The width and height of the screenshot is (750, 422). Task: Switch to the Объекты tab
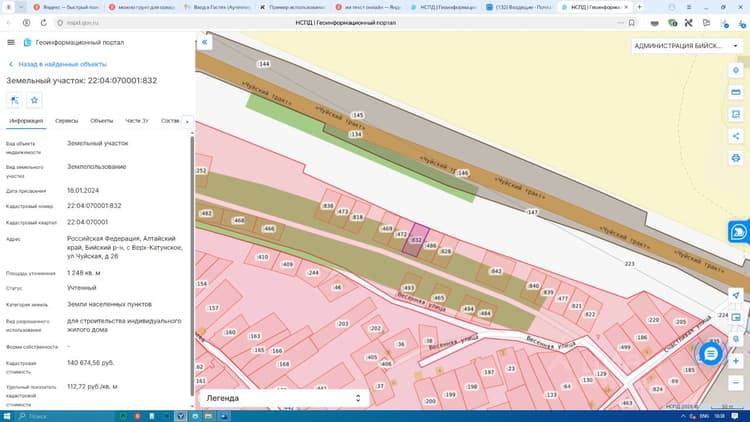pyautogui.click(x=101, y=121)
